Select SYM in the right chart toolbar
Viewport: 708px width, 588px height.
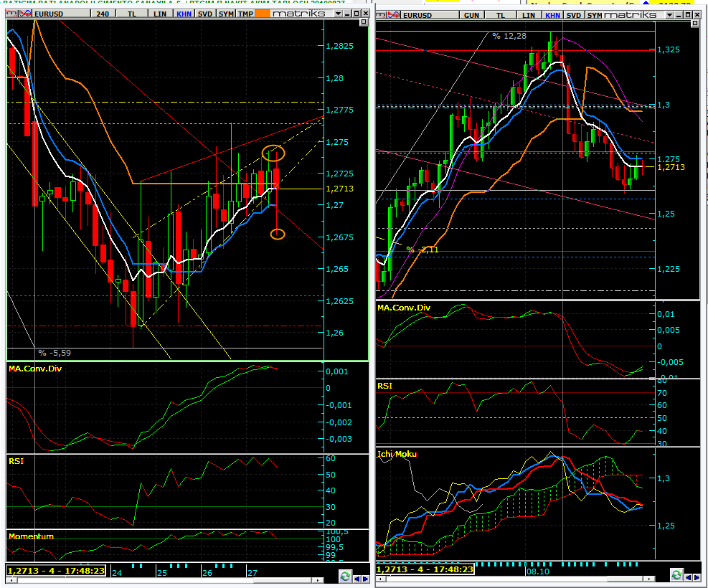594,15
